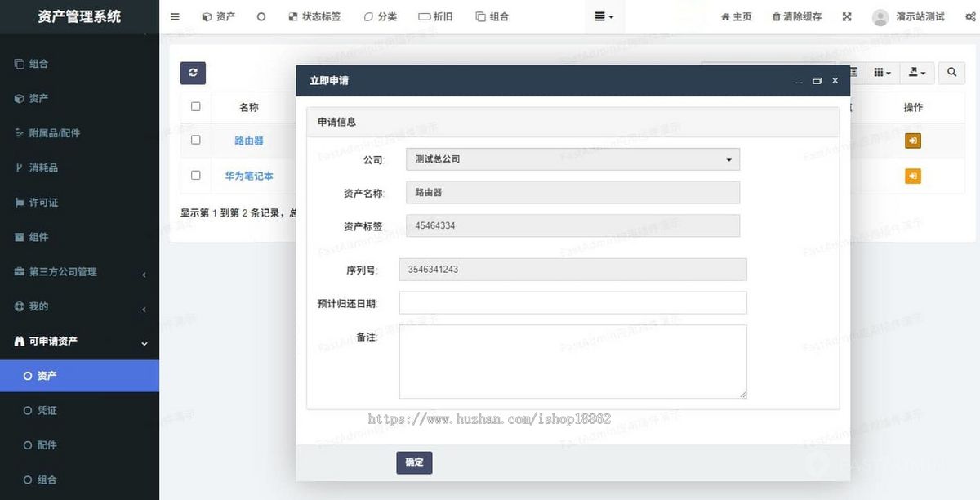This screenshot has height=500, width=980.
Task: Click the refresh table icon
Action: pos(193,73)
